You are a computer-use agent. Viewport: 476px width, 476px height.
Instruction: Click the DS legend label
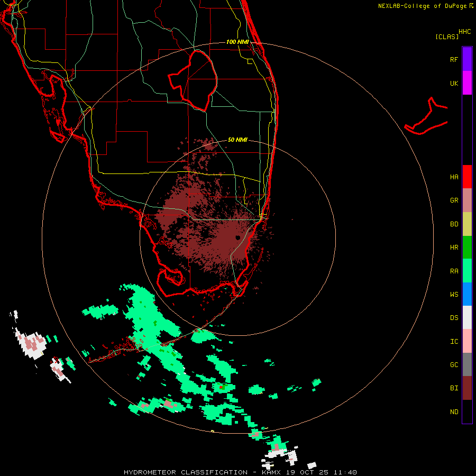454,318
